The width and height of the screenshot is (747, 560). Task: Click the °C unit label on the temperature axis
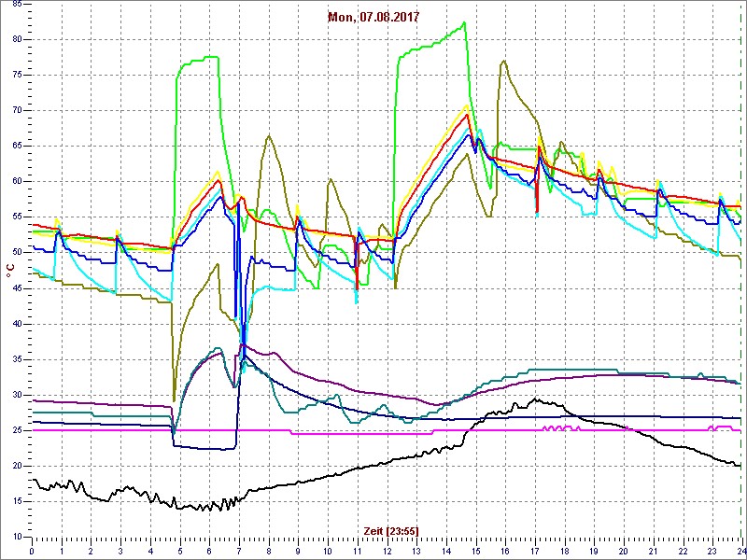pyautogui.click(x=9, y=271)
